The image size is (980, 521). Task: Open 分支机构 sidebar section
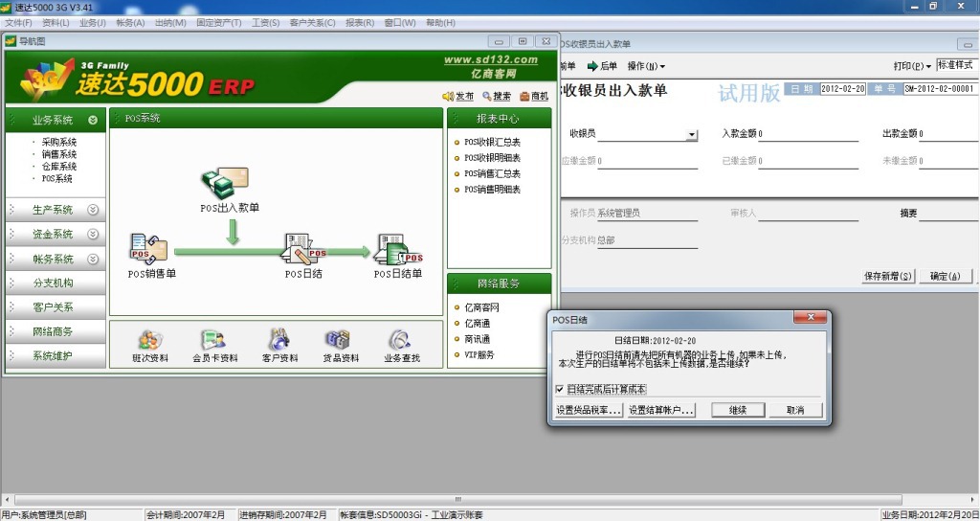55,283
